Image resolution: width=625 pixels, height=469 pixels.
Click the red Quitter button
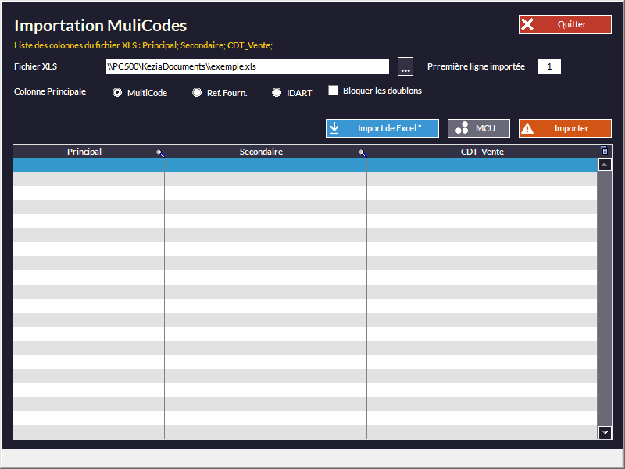point(565,25)
